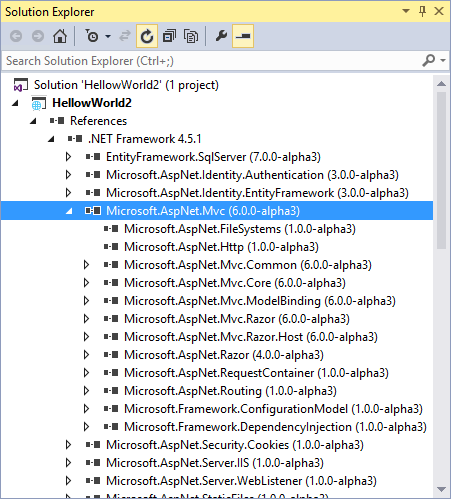
Task: Go to Home view in Solution Explorer
Action: 60,36
